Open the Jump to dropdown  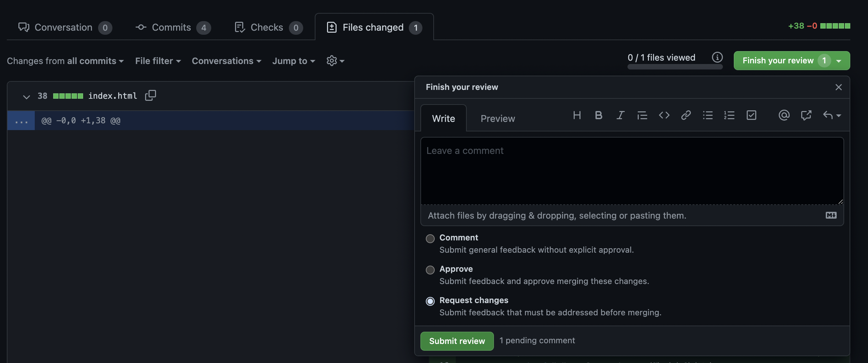click(x=294, y=61)
